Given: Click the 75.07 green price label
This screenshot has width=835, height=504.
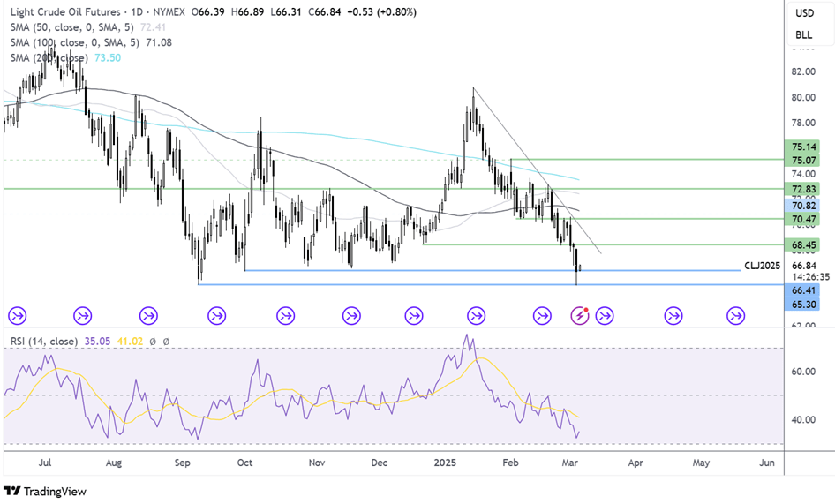Looking at the screenshot, I should point(803,160).
